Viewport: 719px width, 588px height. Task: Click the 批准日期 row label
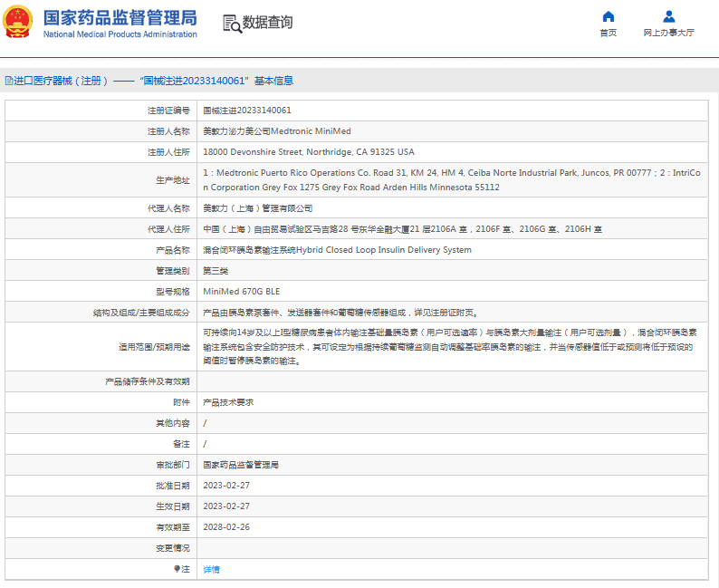172,486
